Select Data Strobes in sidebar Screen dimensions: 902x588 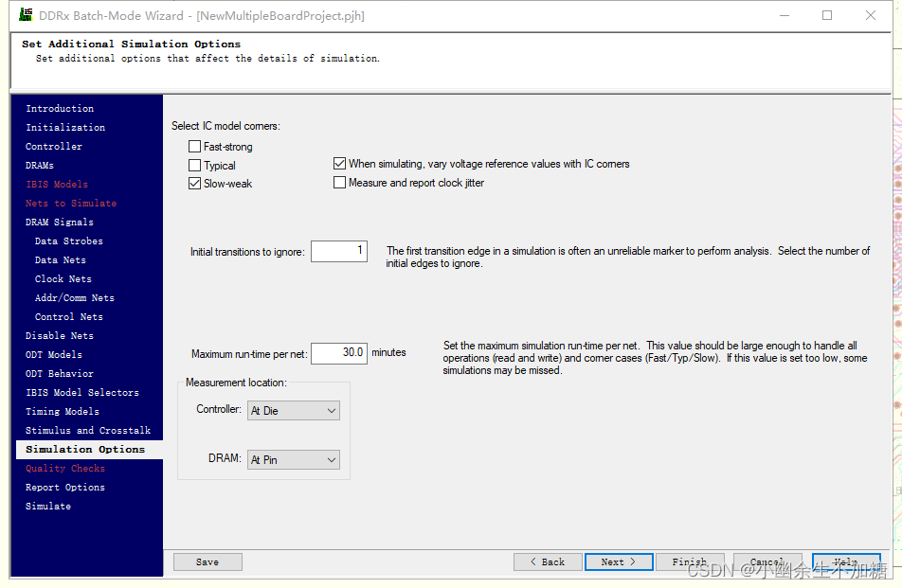point(69,241)
